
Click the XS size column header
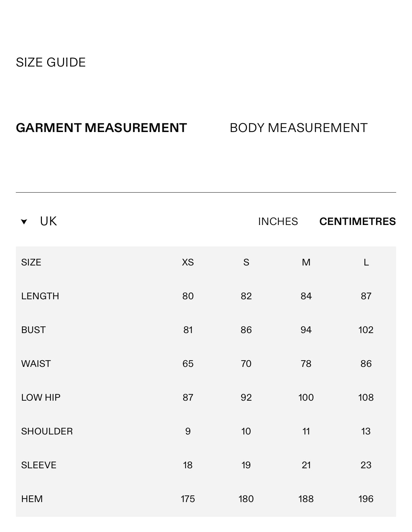tap(188, 262)
